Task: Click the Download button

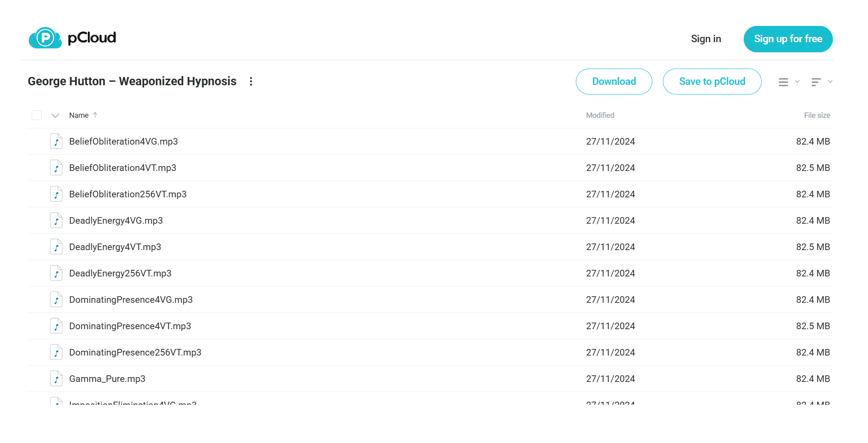Action: tap(614, 81)
